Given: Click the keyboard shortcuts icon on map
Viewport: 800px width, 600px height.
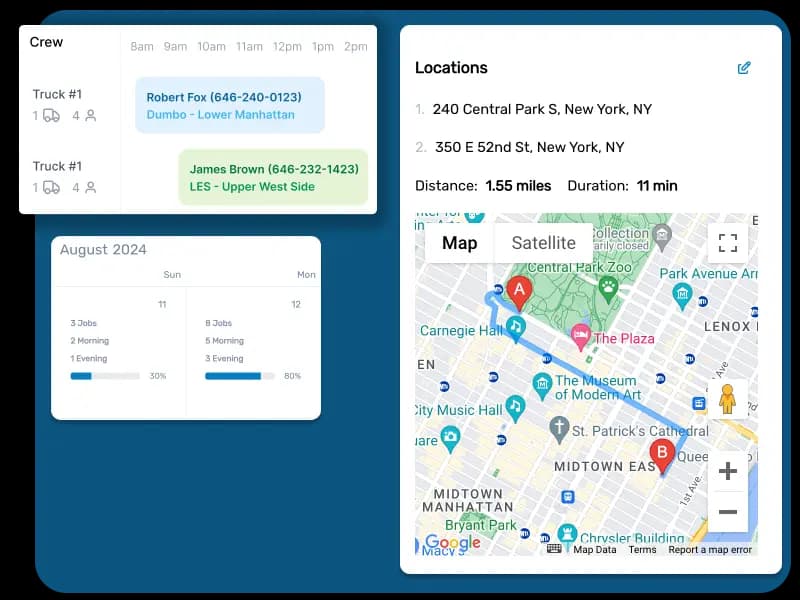Looking at the screenshot, I should point(554,549).
